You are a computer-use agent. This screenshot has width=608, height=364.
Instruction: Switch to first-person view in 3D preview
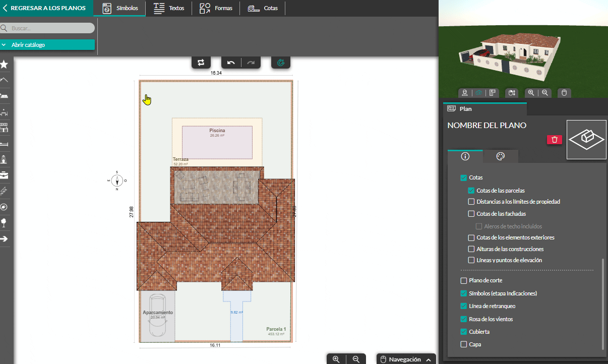coord(465,93)
